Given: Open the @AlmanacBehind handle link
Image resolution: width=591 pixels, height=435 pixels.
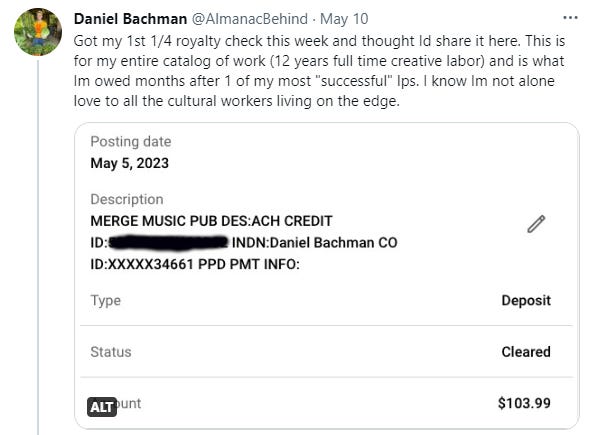Looking at the screenshot, I should pos(250,19).
